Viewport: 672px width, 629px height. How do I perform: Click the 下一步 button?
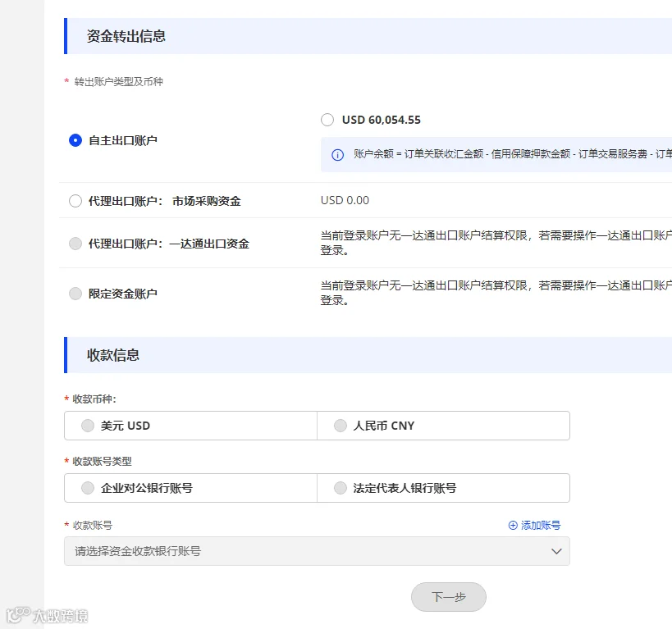click(x=449, y=597)
